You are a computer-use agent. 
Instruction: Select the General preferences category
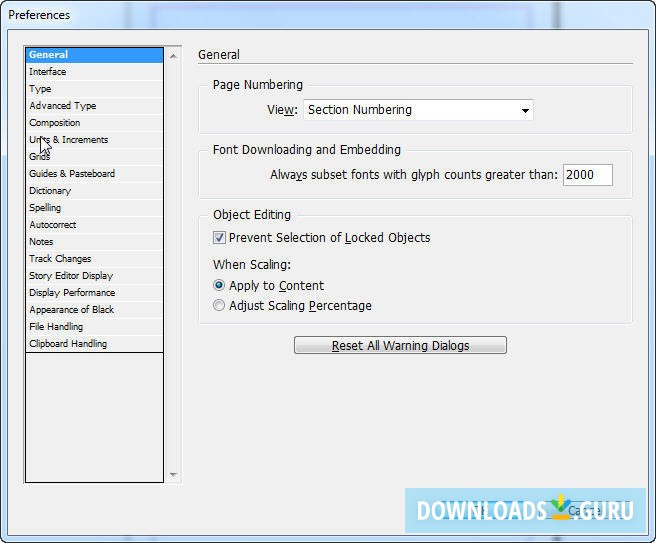pyautogui.click(x=94, y=55)
